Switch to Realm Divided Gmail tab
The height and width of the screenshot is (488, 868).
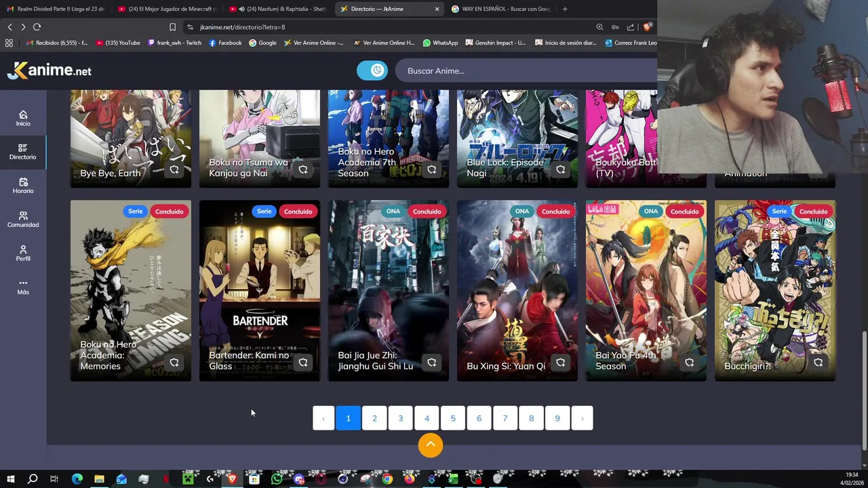click(x=56, y=9)
